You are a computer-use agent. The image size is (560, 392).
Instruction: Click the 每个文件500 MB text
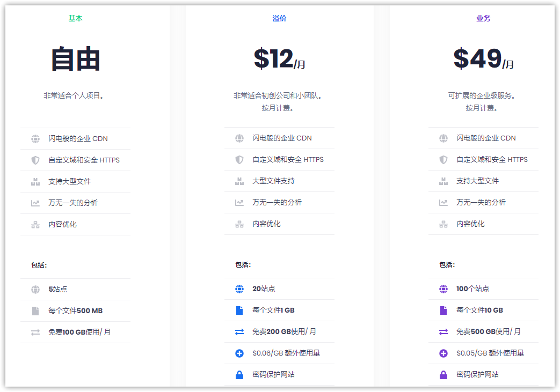click(75, 311)
